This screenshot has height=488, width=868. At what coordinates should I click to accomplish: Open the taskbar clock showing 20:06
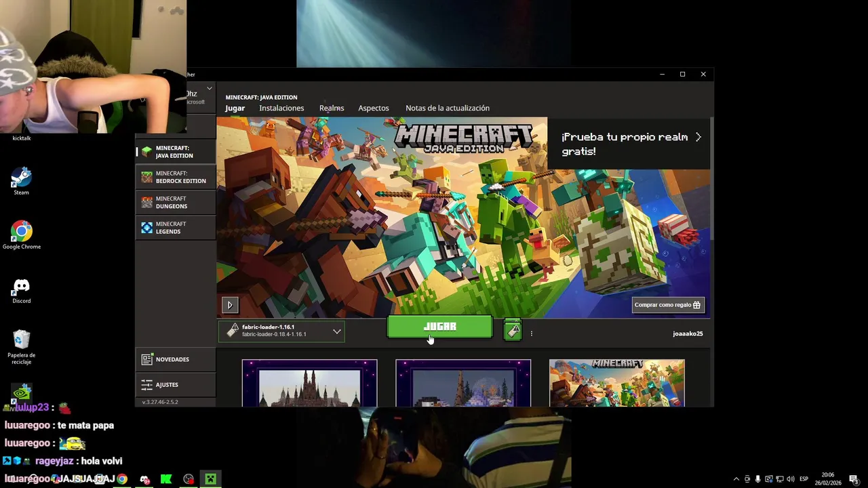point(828,479)
